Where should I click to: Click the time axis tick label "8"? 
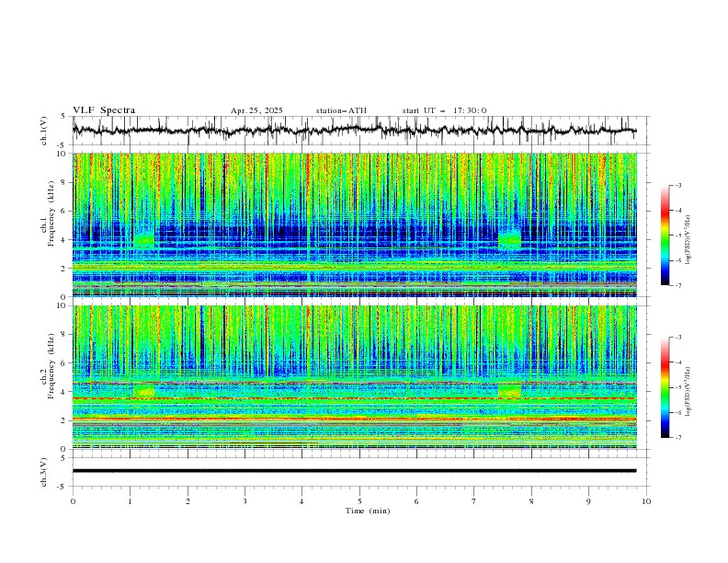click(531, 501)
